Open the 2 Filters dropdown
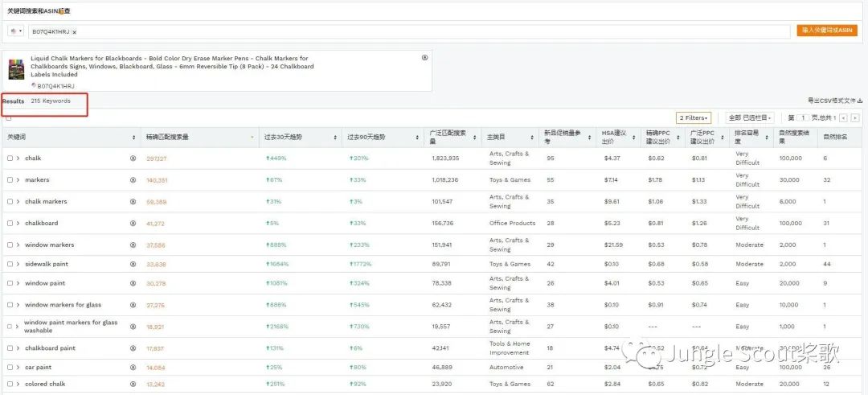The image size is (868, 395). (x=693, y=118)
